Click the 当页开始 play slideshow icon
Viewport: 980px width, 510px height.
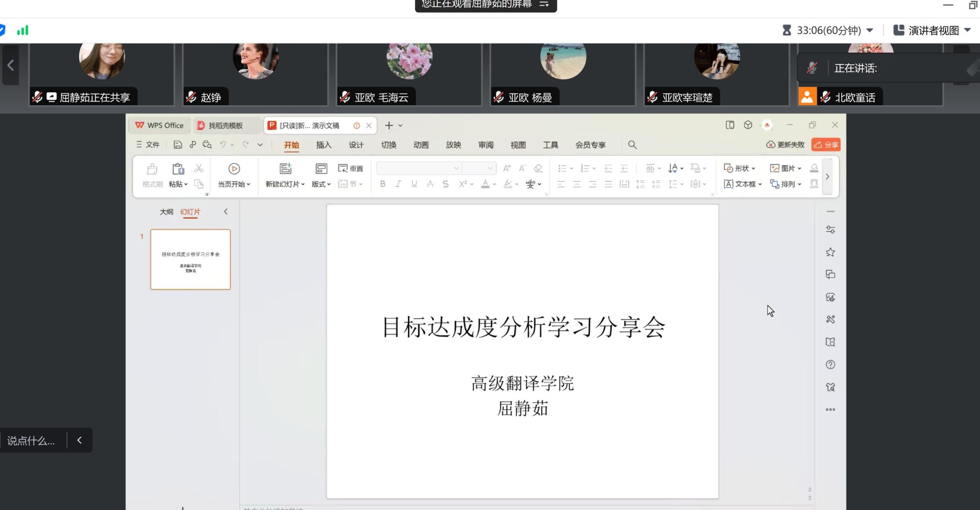pyautogui.click(x=234, y=168)
